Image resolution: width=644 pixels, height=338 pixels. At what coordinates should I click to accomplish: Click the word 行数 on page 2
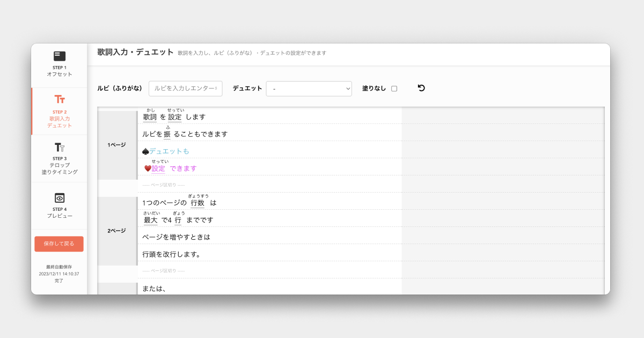click(x=197, y=203)
